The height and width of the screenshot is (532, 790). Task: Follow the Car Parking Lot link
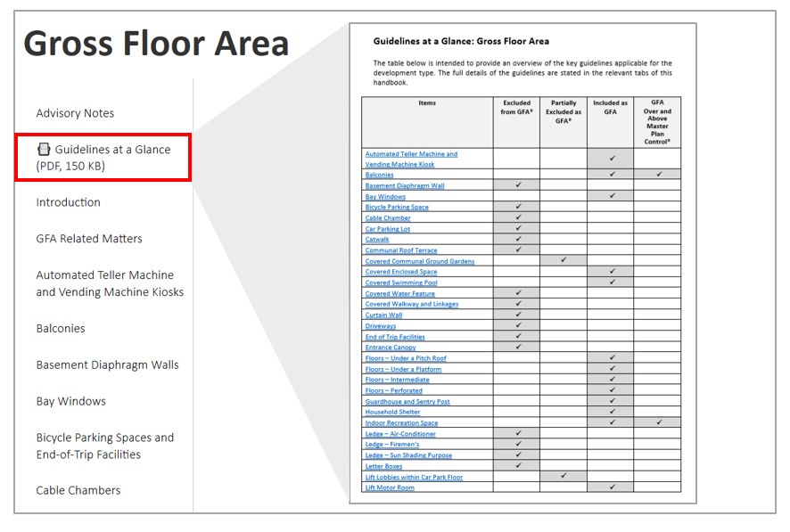tap(388, 228)
